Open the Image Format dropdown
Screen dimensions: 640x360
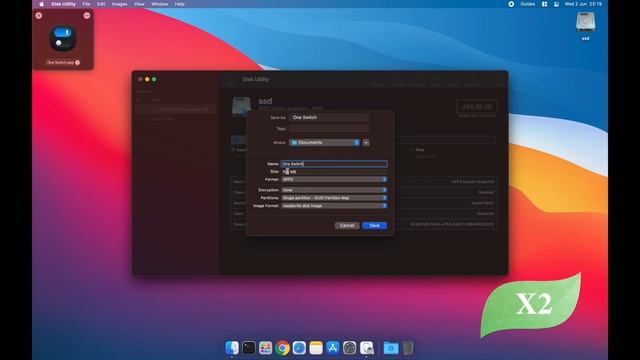click(x=334, y=206)
